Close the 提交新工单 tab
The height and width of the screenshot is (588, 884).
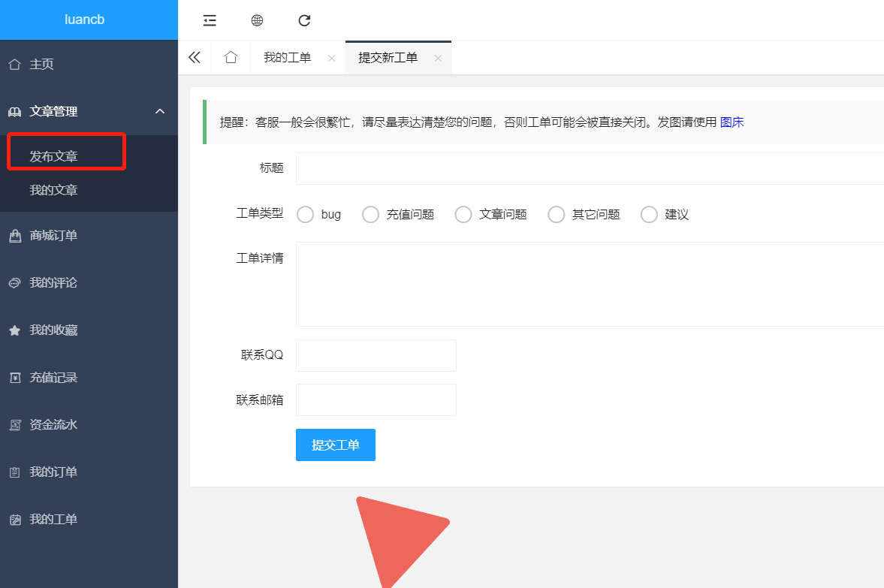point(438,59)
